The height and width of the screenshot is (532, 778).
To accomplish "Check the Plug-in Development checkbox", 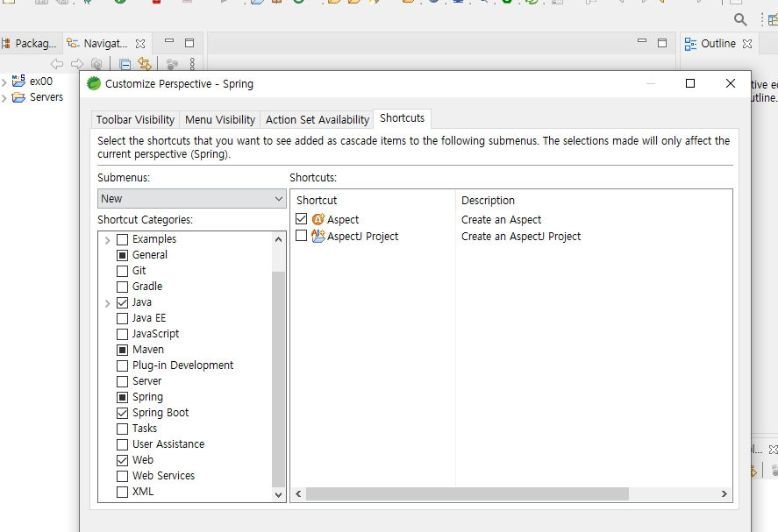I will coord(122,365).
